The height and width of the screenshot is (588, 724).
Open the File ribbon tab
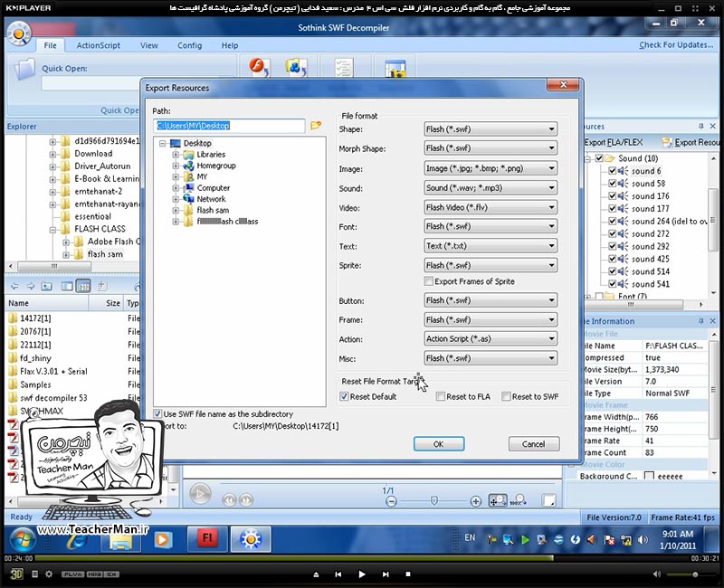[51, 45]
